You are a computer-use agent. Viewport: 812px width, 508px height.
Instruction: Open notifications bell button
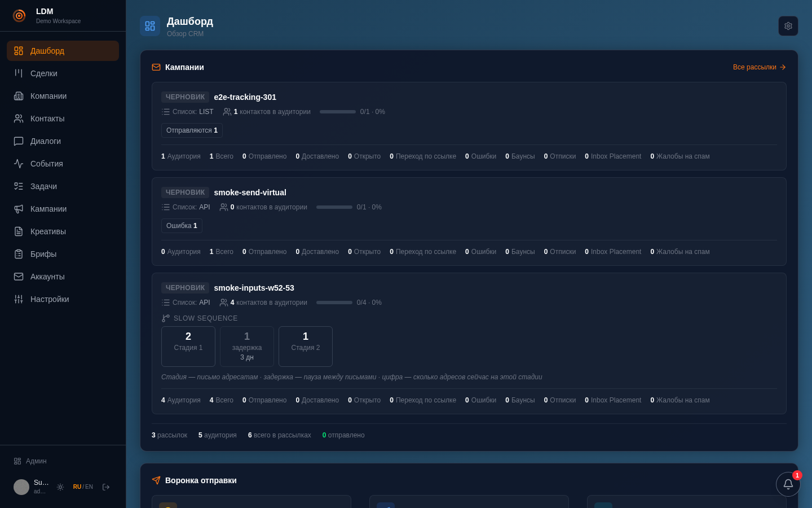[x=788, y=484]
